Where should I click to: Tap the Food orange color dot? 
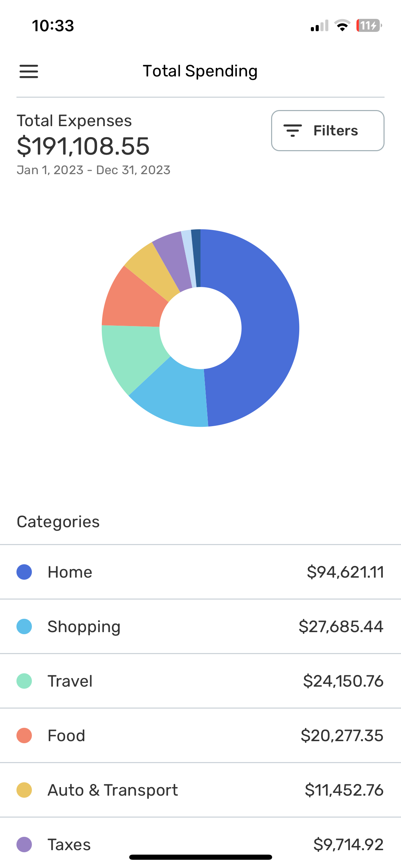[24, 735]
